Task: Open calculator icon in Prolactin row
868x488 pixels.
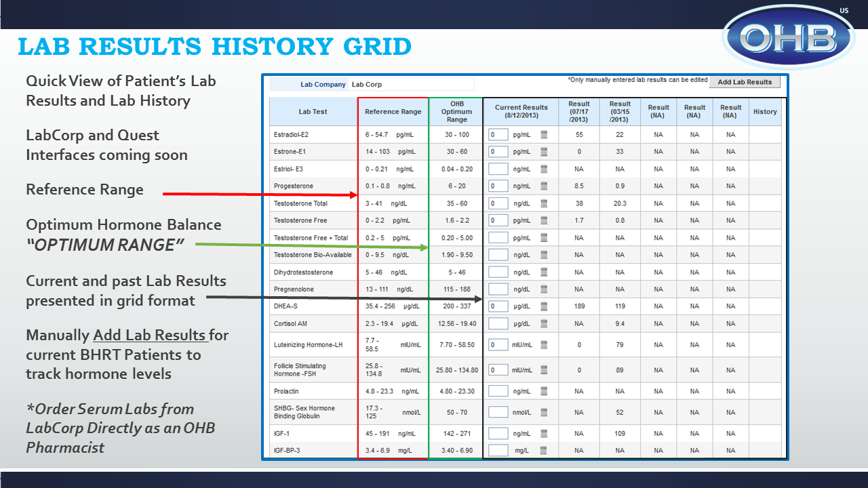Action: tap(544, 391)
